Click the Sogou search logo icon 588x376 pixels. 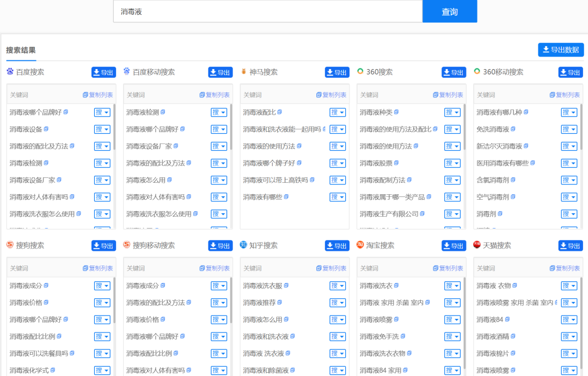[10, 245]
